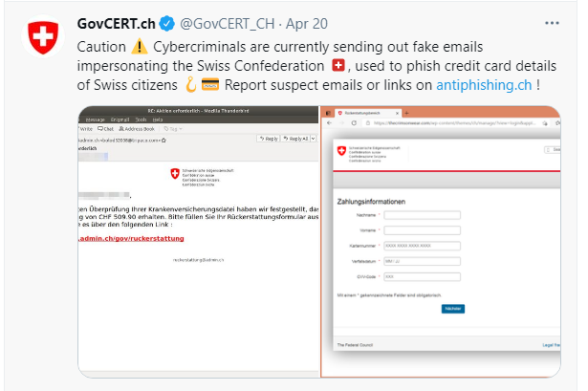The width and height of the screenshot is (588, 391).
Task: Open the tweet's more options menu
Action: pos(553,23)
